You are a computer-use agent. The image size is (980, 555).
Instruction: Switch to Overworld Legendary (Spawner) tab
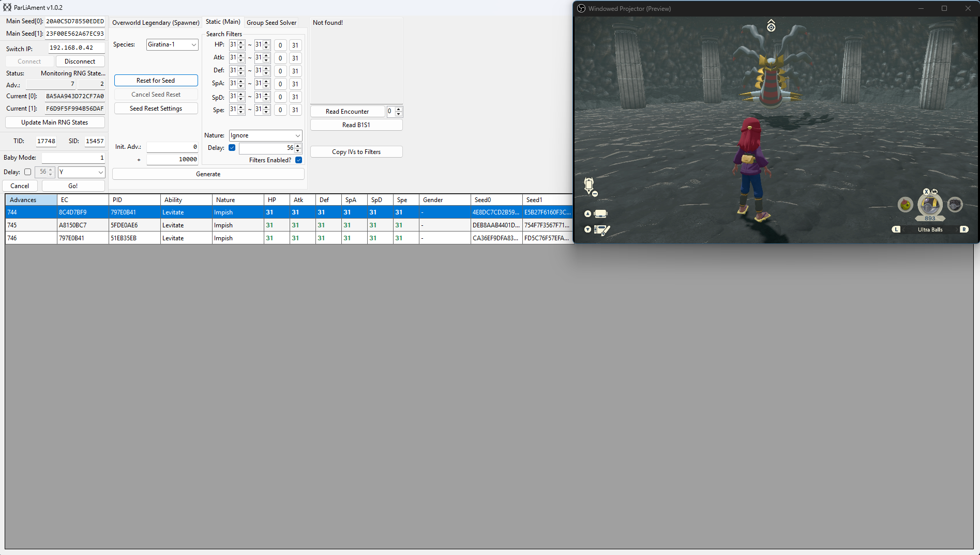pyautogui.click(x=156, y=23)
